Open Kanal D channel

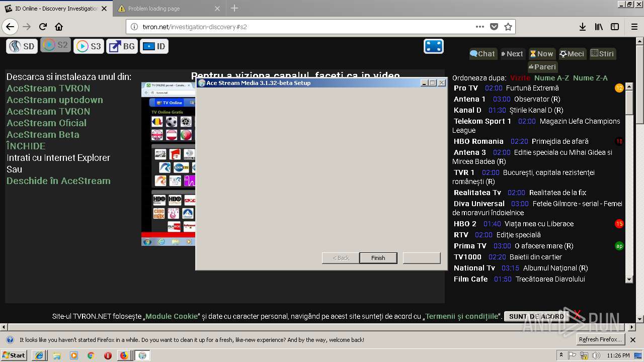(x=467, y=110)
